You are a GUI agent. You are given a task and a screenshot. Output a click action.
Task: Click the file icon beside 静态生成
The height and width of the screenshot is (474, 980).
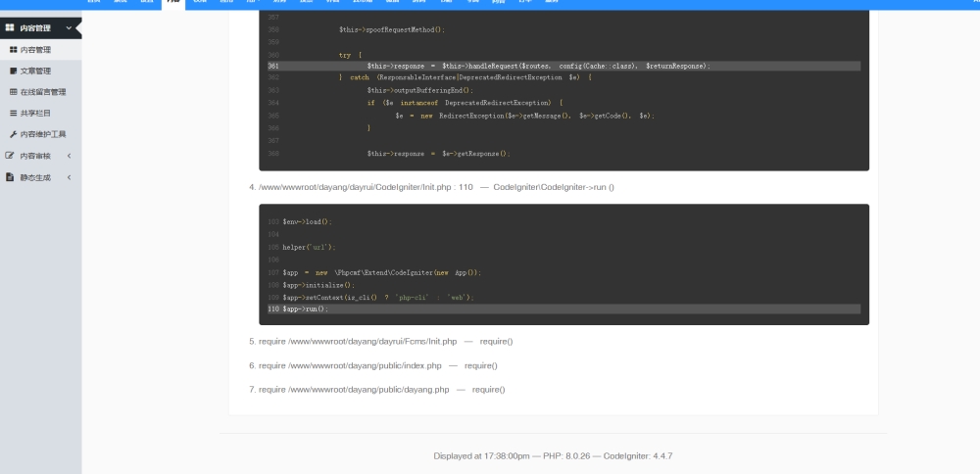[11, 177]
